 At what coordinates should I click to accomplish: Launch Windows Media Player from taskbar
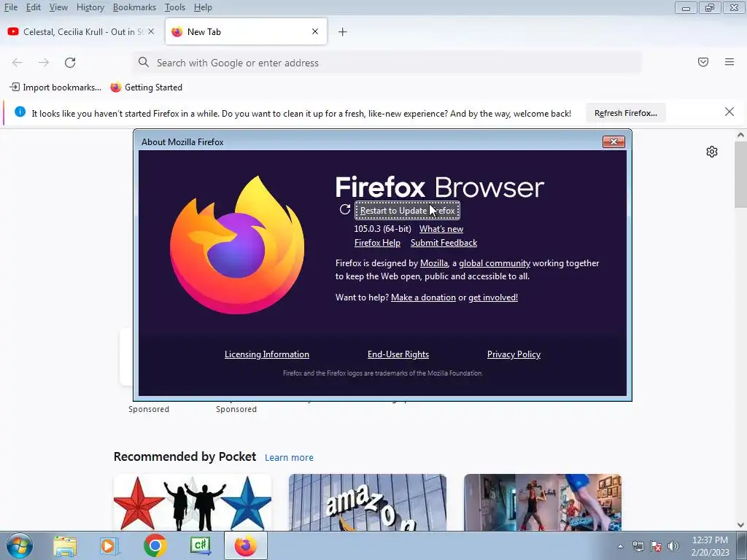click(109, 545)
